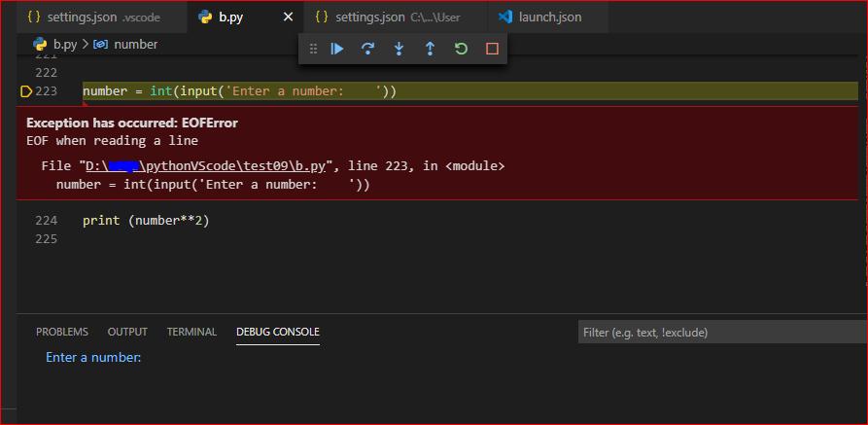Click the debug Continue button
This screenshot has width=868, height=425.
[337, 49]
